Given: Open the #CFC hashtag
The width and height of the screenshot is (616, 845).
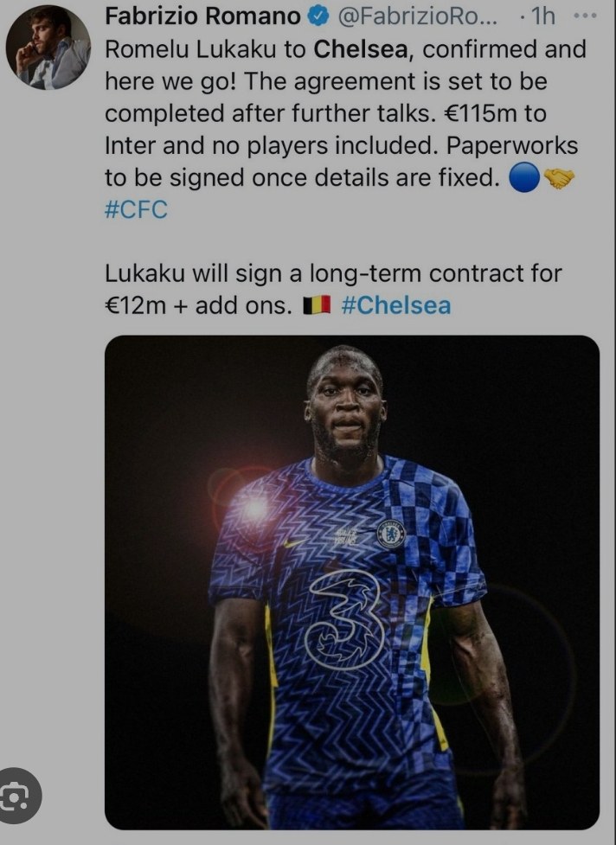Looking at the screenshot, I should (136, 209).
